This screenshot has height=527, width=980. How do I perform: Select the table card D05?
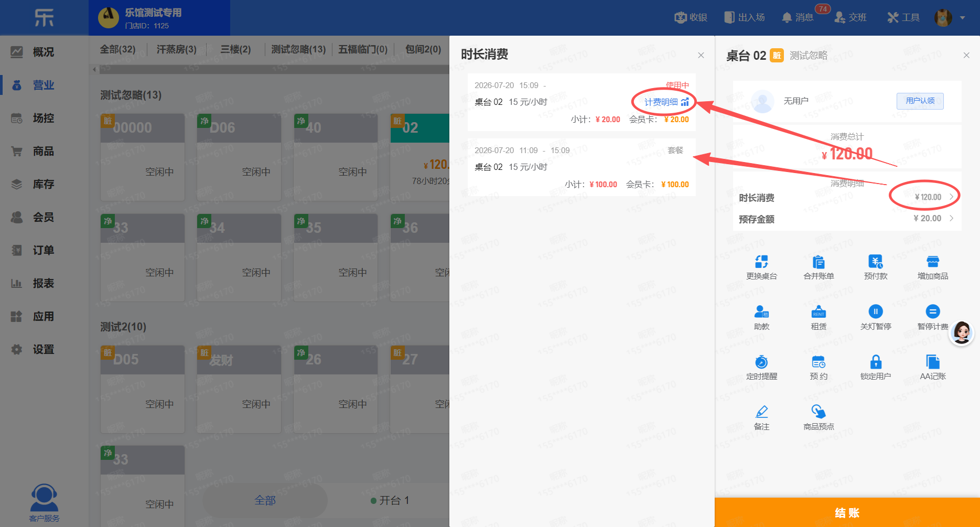pos(143,389)
